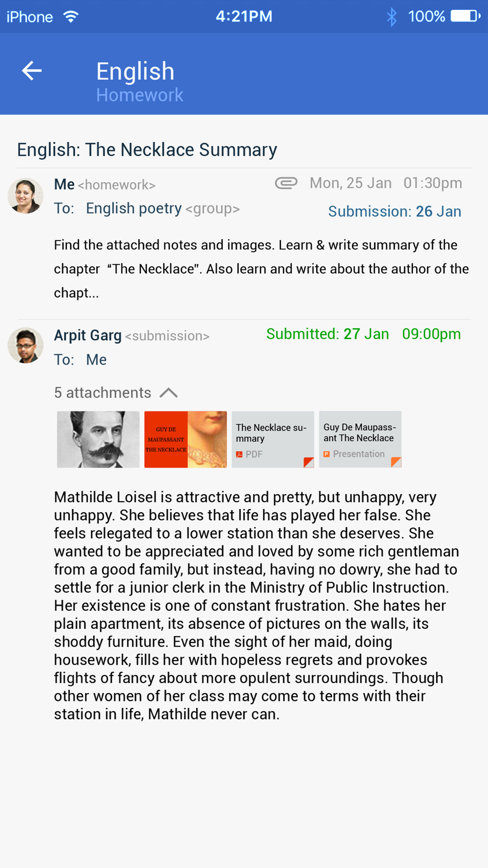Tap the Arpit Garg sender name
Viewport: 488px width, 868px height.
click(x=88, y=335)
